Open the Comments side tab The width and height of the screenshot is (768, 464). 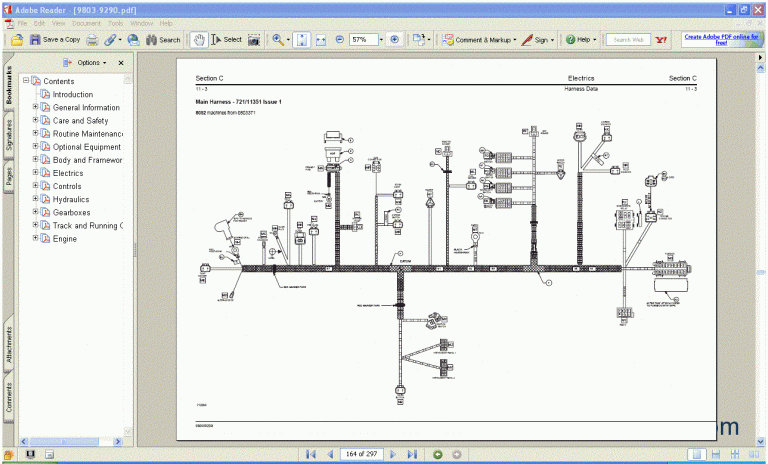(9, 397)
